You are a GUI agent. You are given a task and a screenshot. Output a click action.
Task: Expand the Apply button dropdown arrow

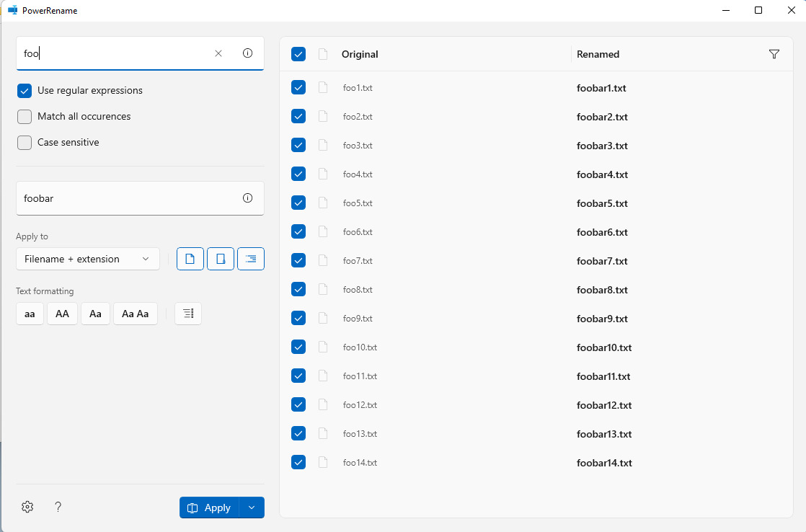point(252,507)
